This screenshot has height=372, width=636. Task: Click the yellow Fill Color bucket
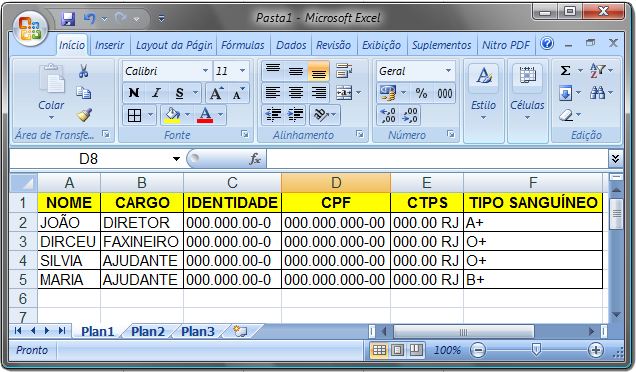[172, 115]
